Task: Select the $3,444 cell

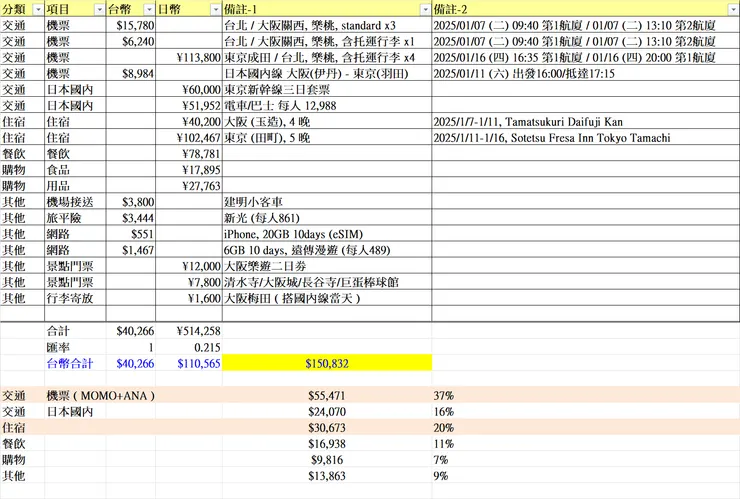Action: [x=131, y=218]
